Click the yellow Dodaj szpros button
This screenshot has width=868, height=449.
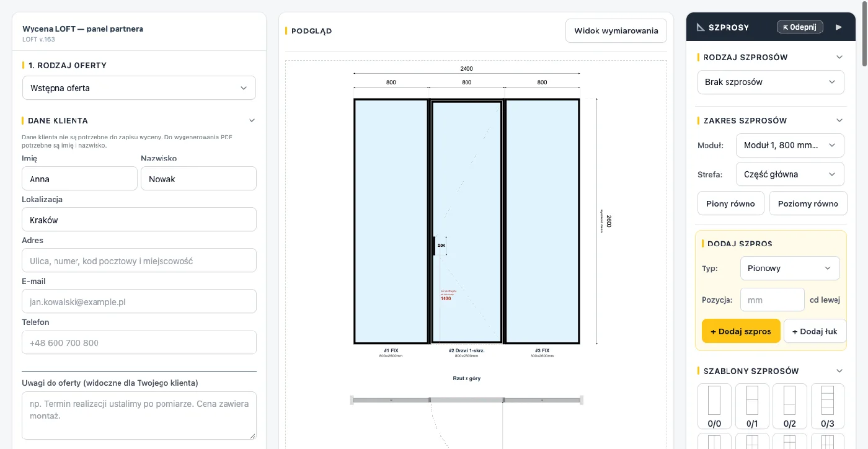point(741,331)
